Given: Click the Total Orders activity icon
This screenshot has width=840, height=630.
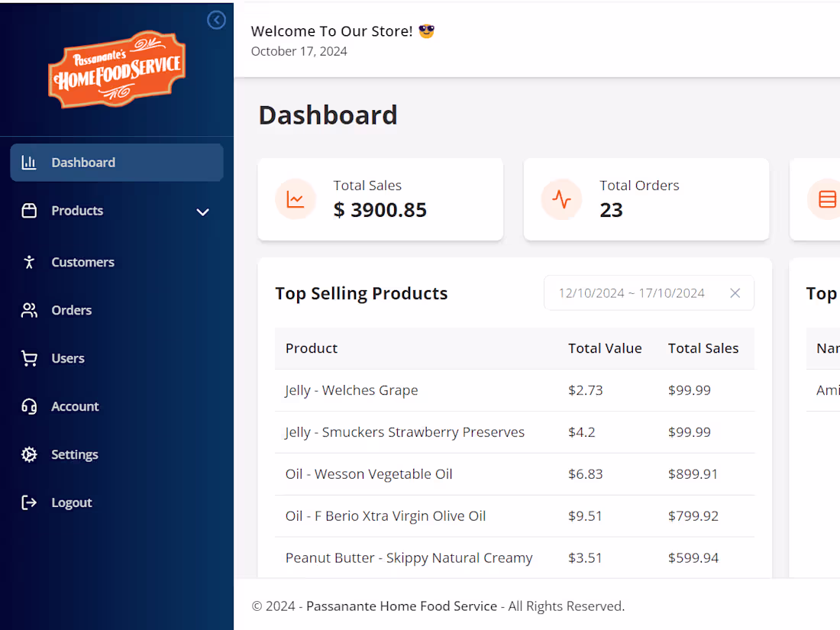Looking at the screenshot, I should pyautogui.click(x=561, y=199).
